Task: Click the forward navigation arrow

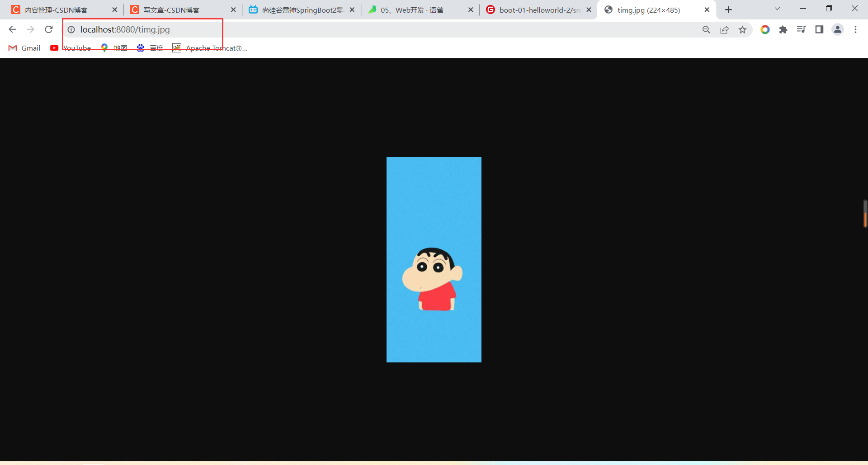Action: [30, 29]
